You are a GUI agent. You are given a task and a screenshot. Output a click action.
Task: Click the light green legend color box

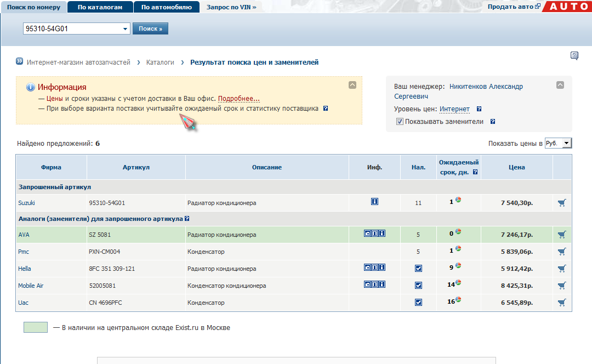coord(36,328)
